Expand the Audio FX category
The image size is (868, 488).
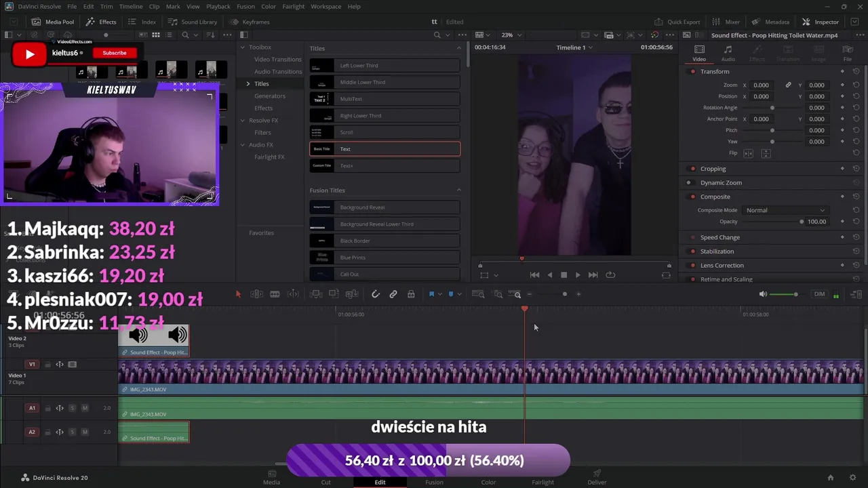click(242, 144)
